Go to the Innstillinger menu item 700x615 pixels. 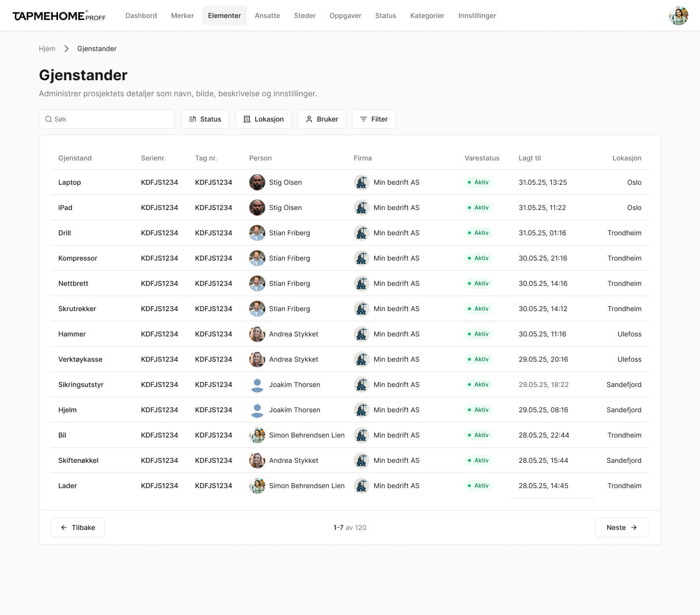tap(477, 16)
